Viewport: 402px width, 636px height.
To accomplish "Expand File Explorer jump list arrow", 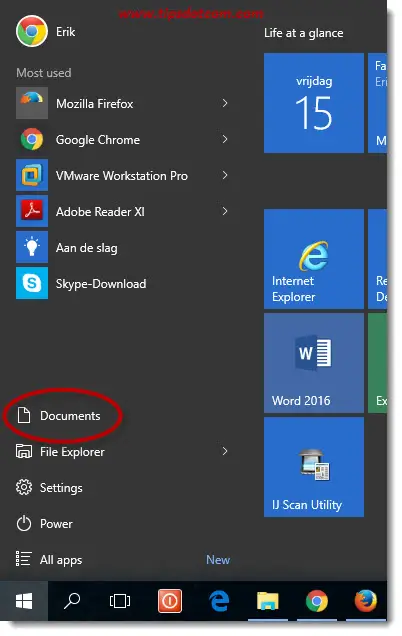I will [x=225, y=451].
